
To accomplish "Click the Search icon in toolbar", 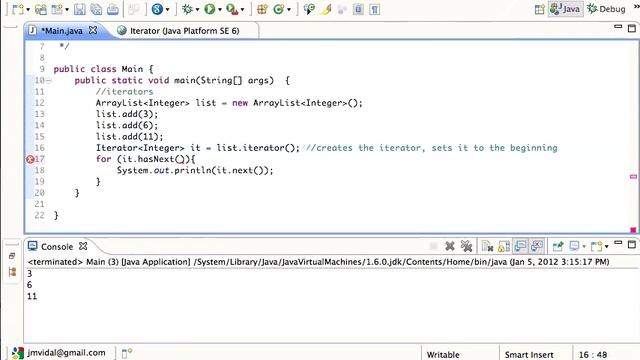I will point(309,9).
